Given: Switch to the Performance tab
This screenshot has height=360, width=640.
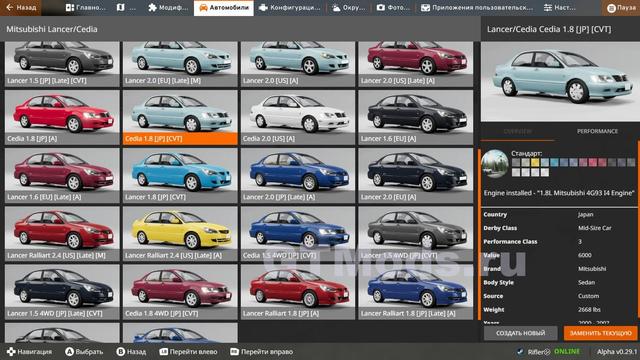Looking at the screenshot, I should click(597, 131).
